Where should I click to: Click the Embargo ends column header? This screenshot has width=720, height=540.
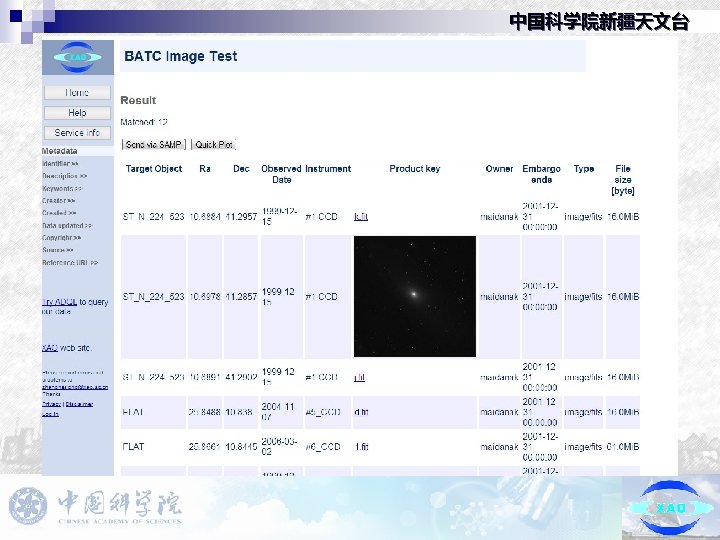541,174
